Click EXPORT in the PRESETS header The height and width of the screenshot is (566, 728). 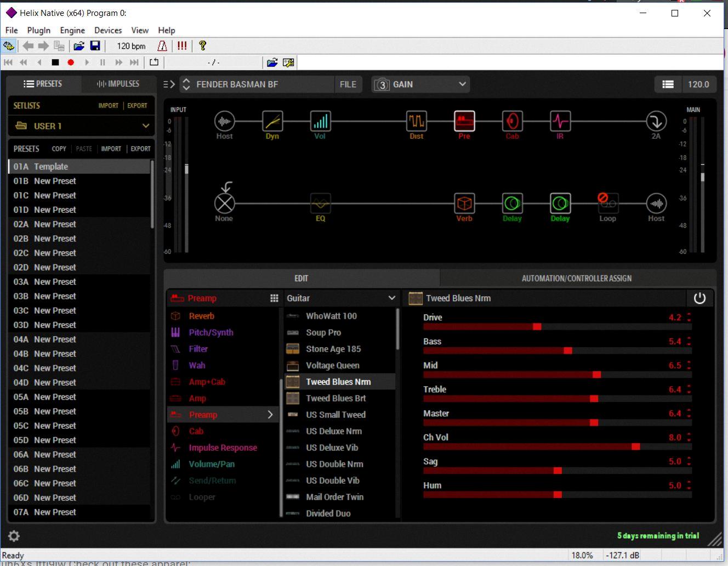click(140, 149)
